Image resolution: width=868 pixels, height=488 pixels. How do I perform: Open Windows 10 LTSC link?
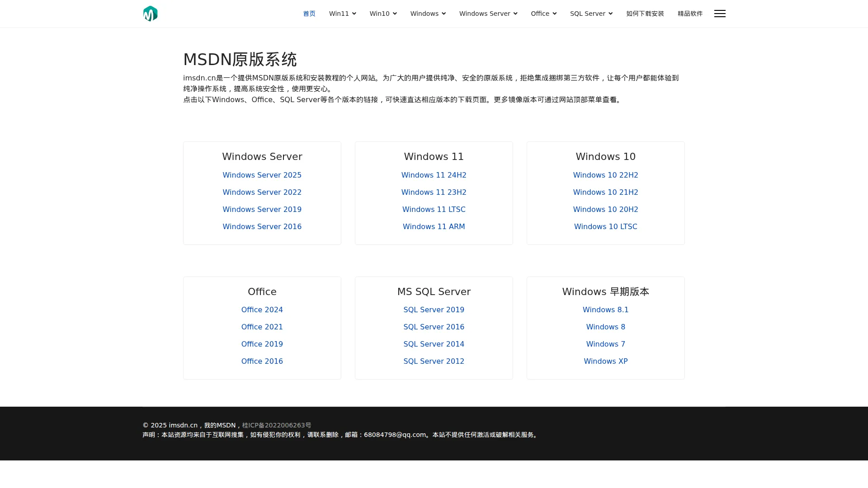606,227
